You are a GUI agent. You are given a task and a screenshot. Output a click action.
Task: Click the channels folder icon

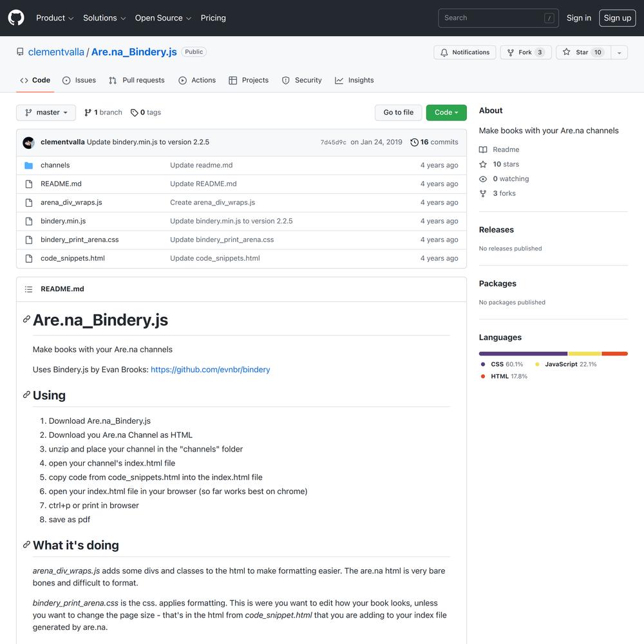[x=29, y=166]
